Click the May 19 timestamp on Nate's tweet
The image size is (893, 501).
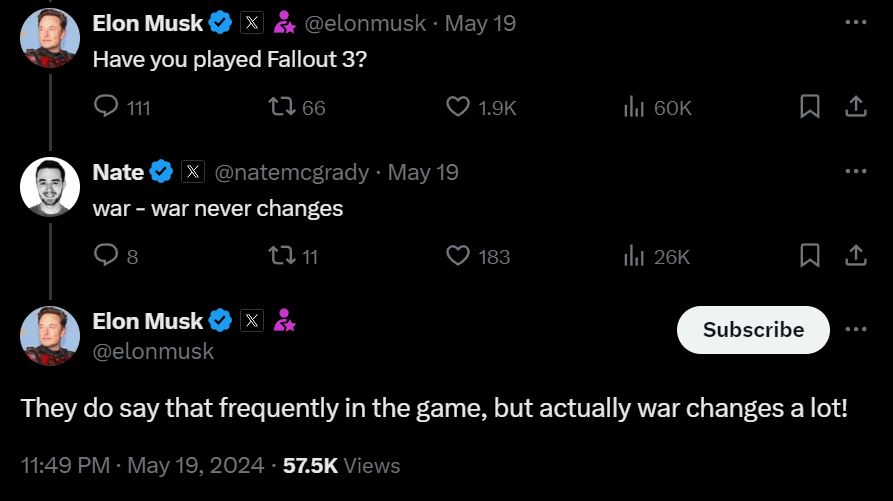pos(423,172)
